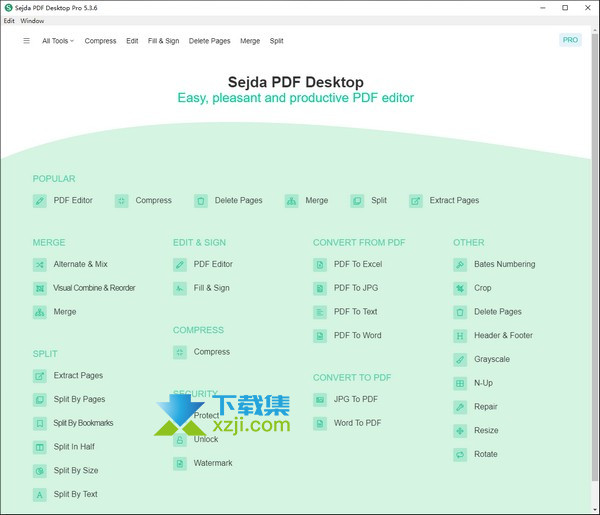Click the Sejda logo in title bar

point(8,8)
